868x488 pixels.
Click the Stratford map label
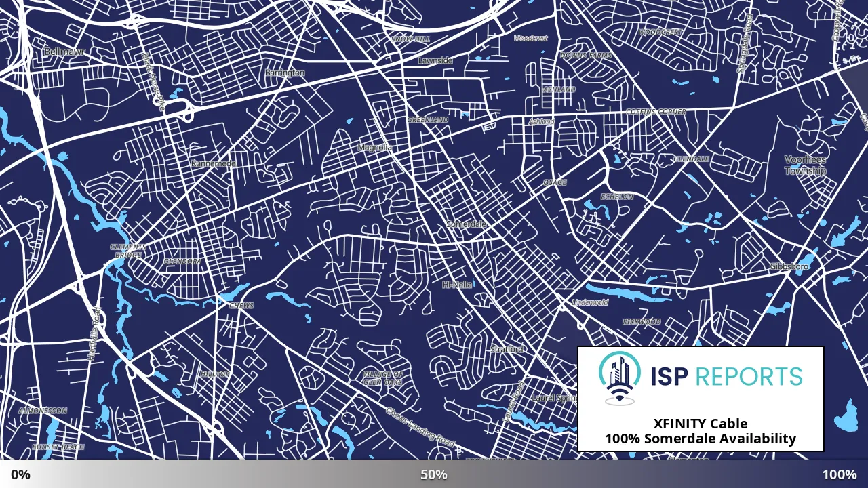pyautogui.click(x=507, y=349)
